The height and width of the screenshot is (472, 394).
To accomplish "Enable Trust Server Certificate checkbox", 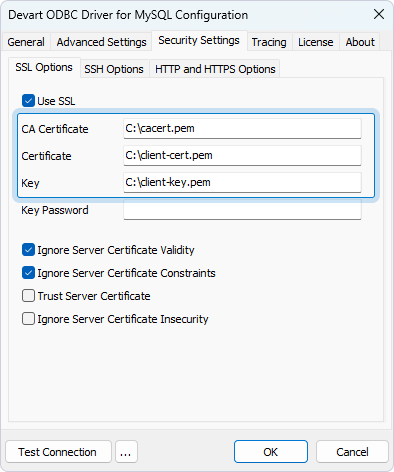I will 28,296.
